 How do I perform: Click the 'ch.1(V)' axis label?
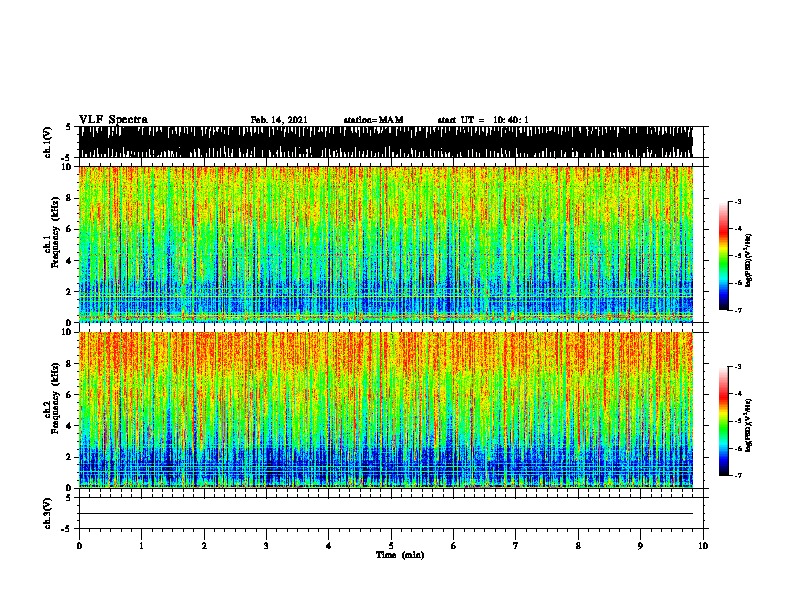pos(48,142)
